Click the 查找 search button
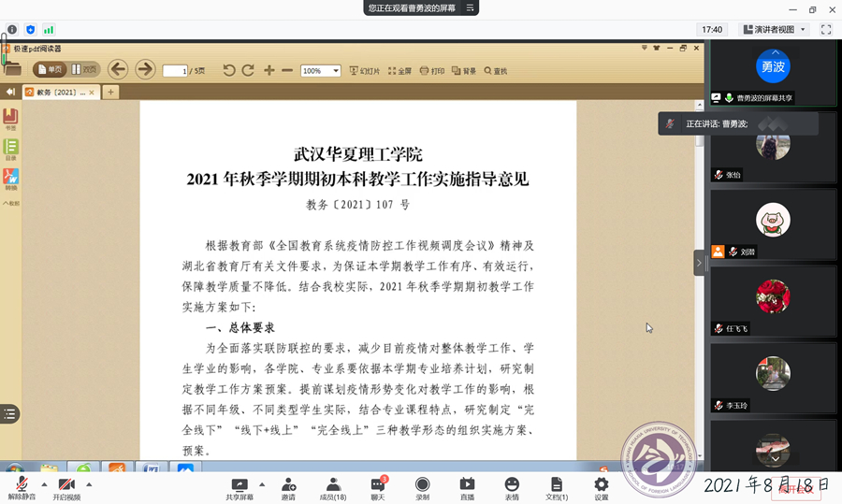Image resolution: width=842 pixels, height=504 pixels. 495,70
